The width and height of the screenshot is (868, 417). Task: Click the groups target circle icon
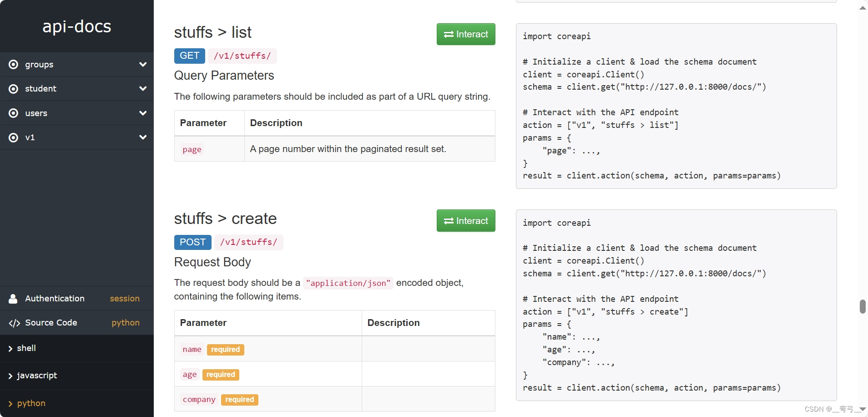click(14, 65)
